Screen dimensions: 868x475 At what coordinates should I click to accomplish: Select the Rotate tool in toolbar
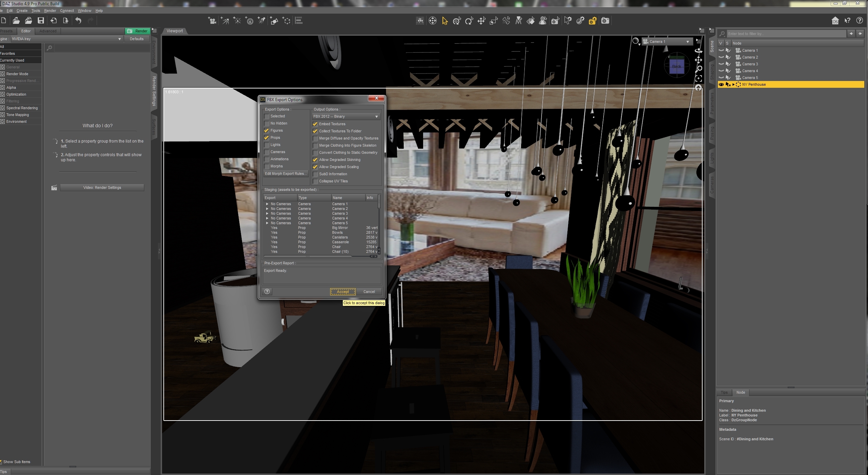click(x=469, y=21)
